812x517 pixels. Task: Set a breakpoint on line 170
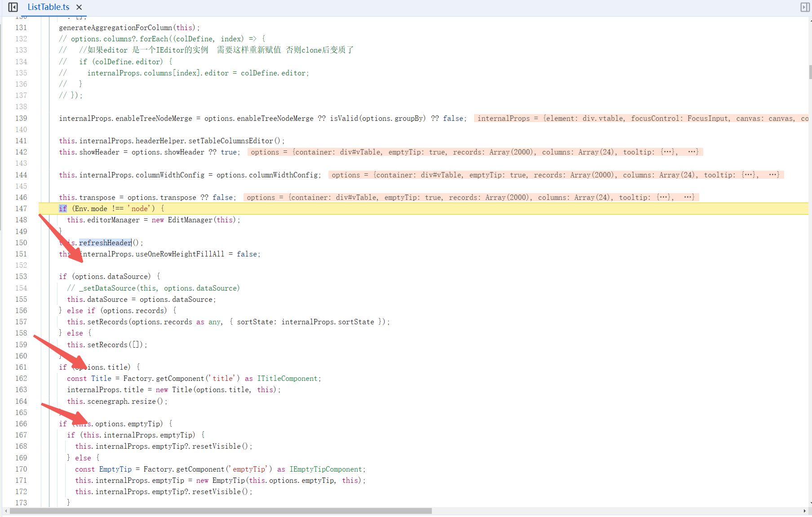pyautogui.click(x=21, y=469)
